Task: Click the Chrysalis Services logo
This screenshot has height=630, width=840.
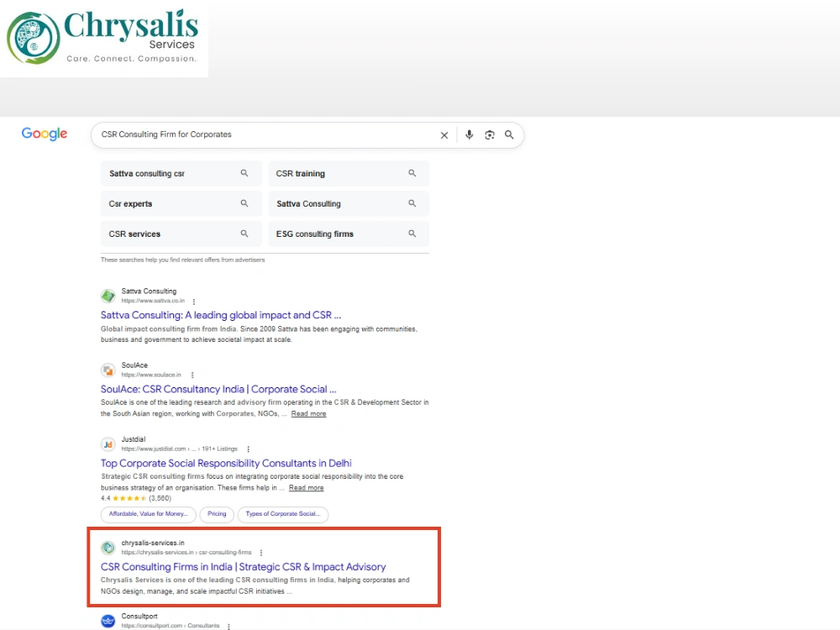Action: click(x=102, y=38)
